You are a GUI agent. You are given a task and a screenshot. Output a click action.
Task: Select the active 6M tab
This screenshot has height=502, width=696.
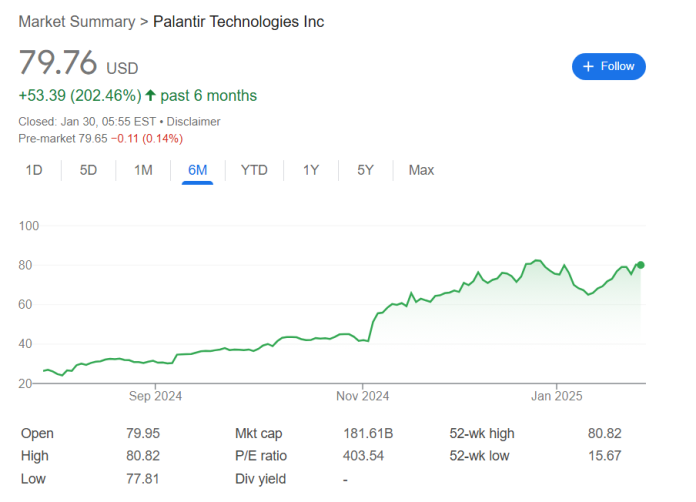coord(197,170)
